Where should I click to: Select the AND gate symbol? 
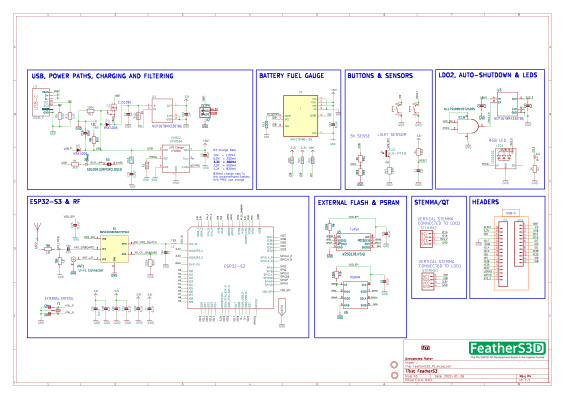point(468,127)
